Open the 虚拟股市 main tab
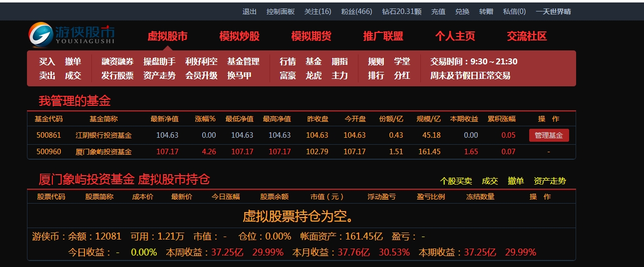The width and height of the screenshot is (644, 267). point(168,36)
